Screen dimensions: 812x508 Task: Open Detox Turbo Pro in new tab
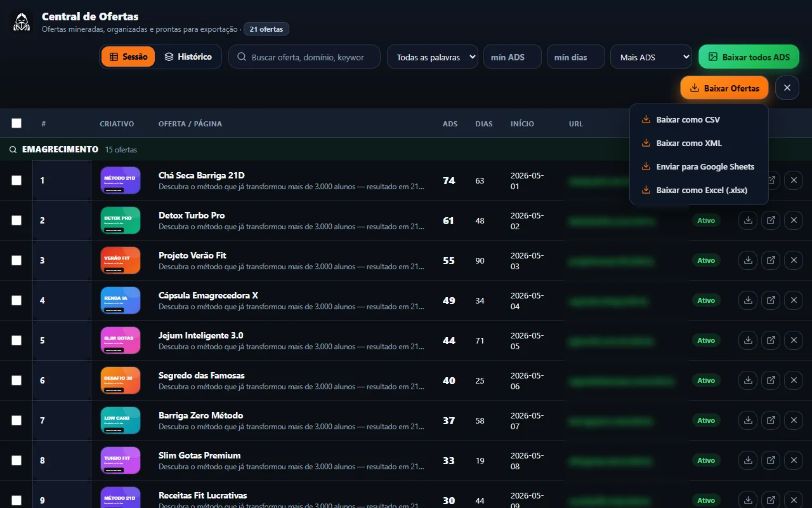tap(771, 220)
